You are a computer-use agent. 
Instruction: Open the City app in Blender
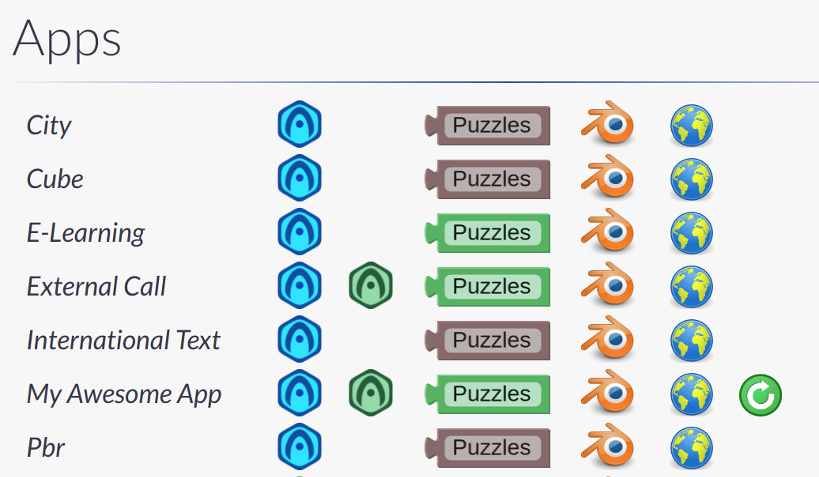[607, 124]
